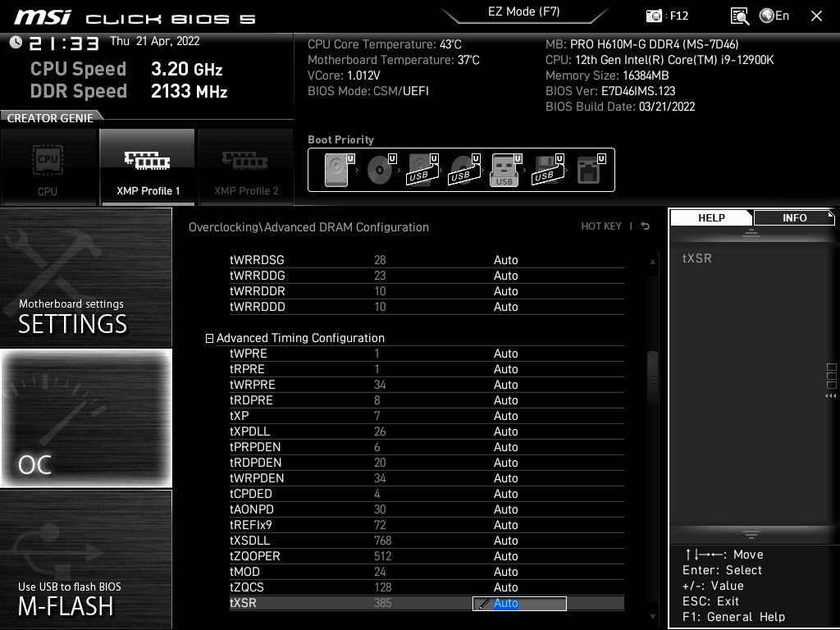Expand the side panel triple-arrow handle
The width and height of the screenshot is (840, 630).
831,396
